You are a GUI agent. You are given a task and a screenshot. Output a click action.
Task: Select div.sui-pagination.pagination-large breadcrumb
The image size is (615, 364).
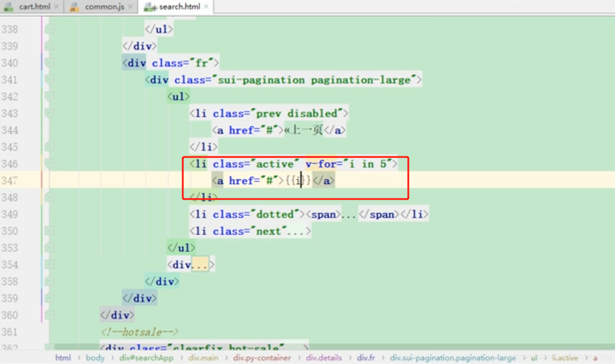pos(452,357)
